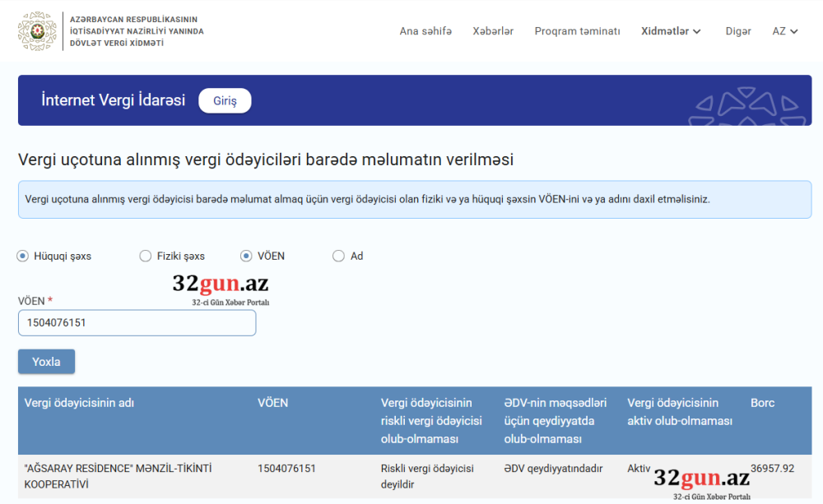Click the Borc column header

pos(762,403)
